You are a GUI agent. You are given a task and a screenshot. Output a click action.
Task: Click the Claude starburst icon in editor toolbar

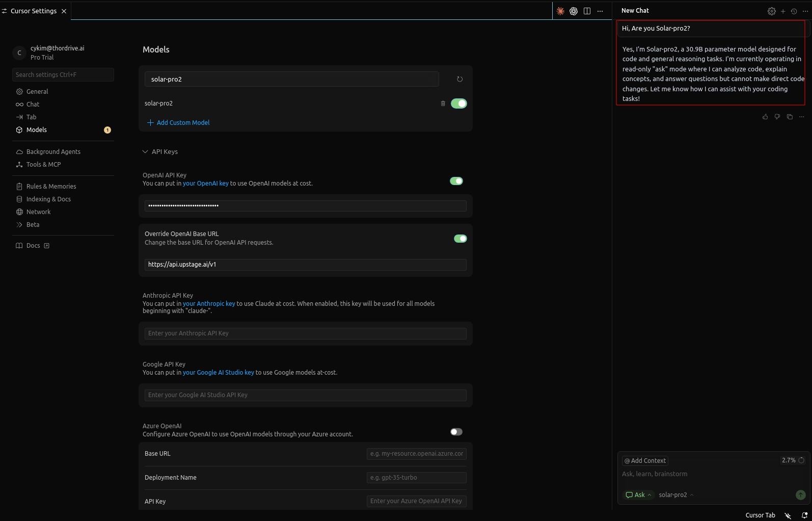560,11
